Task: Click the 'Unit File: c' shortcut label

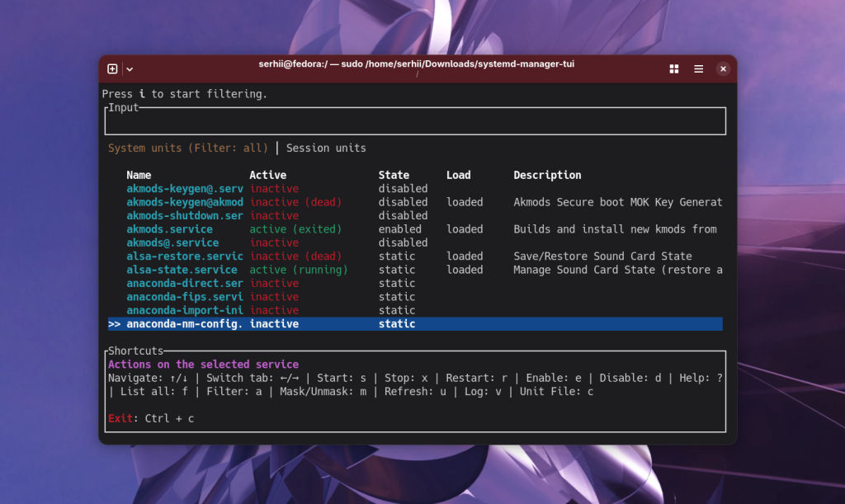Action: (556, 392)
